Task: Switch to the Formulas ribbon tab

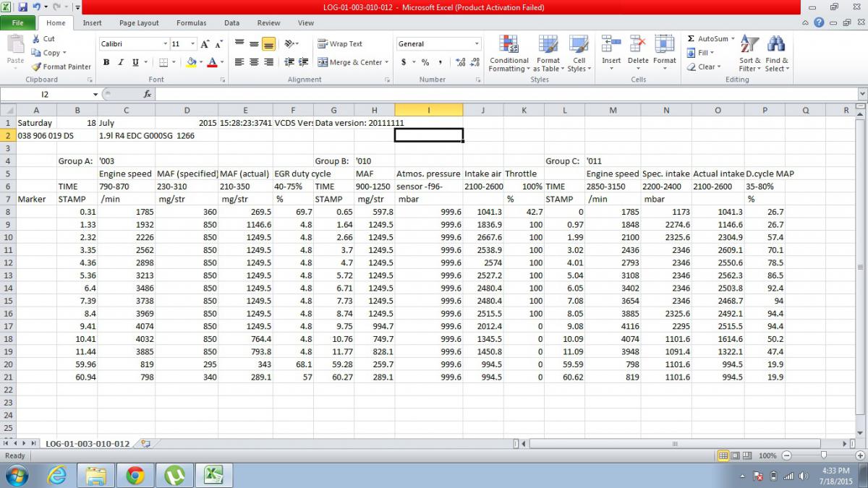Action: point(191,23)
